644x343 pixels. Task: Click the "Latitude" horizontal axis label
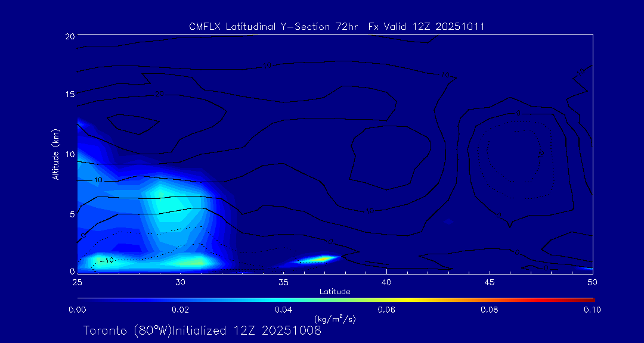tap(335, 292)
